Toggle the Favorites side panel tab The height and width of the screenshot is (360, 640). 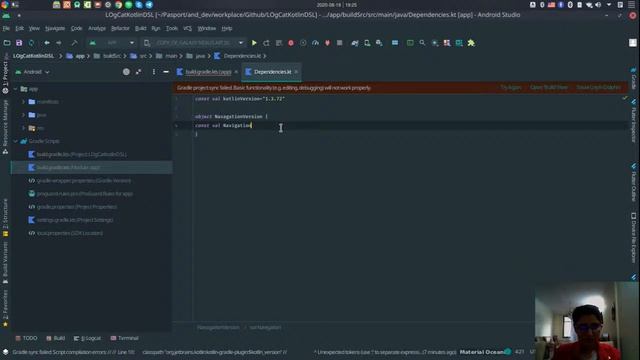point(5,309)
